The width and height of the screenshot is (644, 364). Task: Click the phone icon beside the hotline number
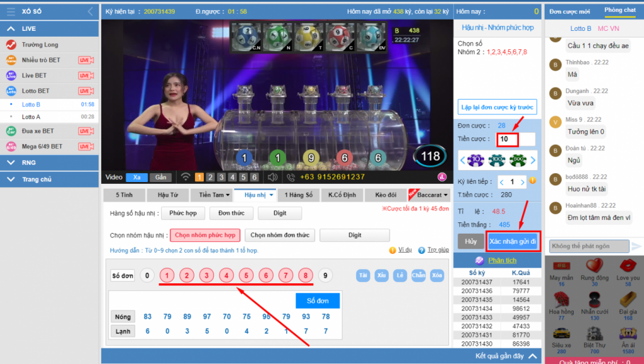point(291,177)
